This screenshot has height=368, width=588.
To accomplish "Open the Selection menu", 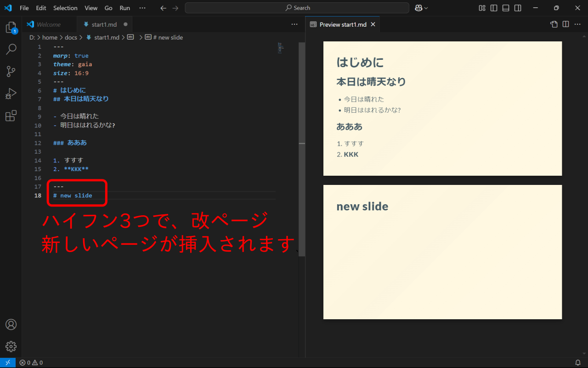I will (65, 8).
